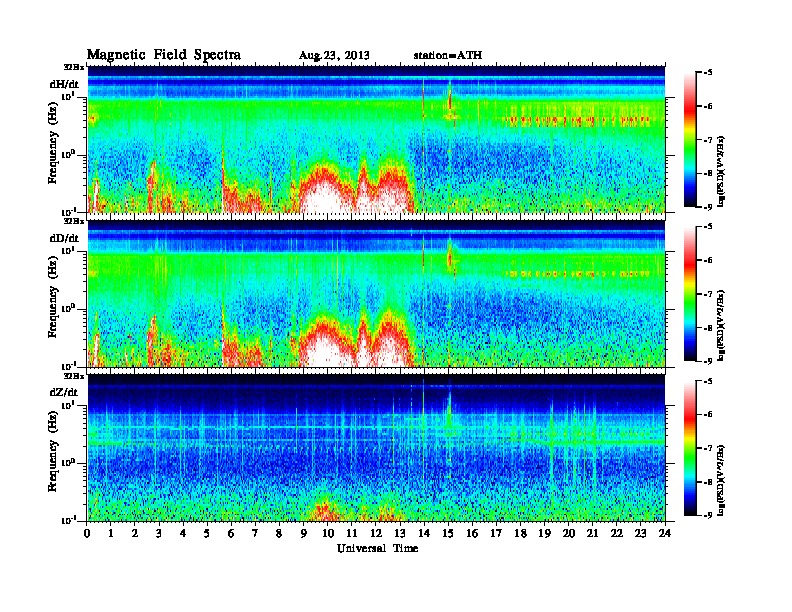Click the dZ/dt spectrogram plot

coord(376,448)
